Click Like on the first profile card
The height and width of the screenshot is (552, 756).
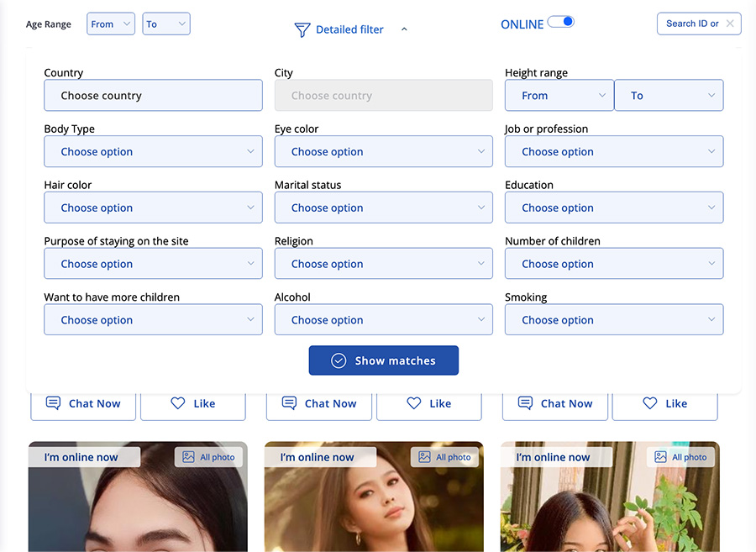point(193,405)
